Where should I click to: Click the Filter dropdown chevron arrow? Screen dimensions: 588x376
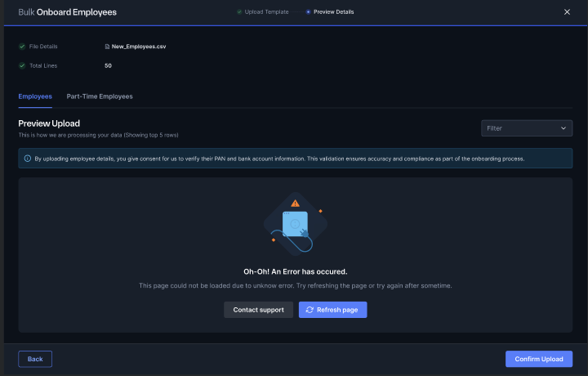pos(563,128)
